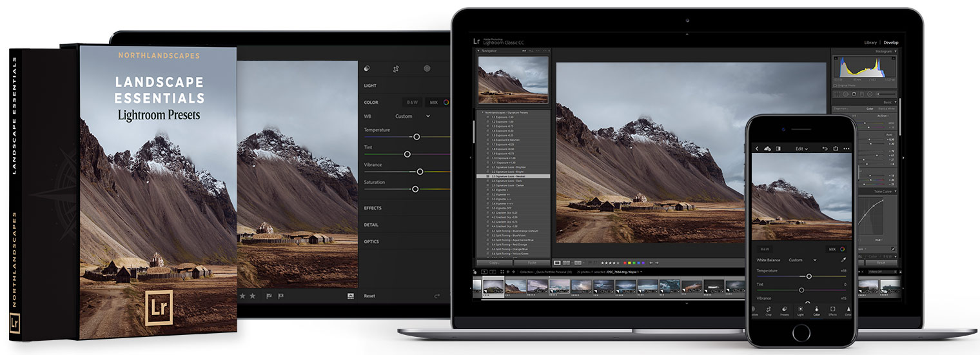This screenshot has width=980, height=355.
Task: Select loupe view icon in laptop toolbar
Action: tap(557, 263)
